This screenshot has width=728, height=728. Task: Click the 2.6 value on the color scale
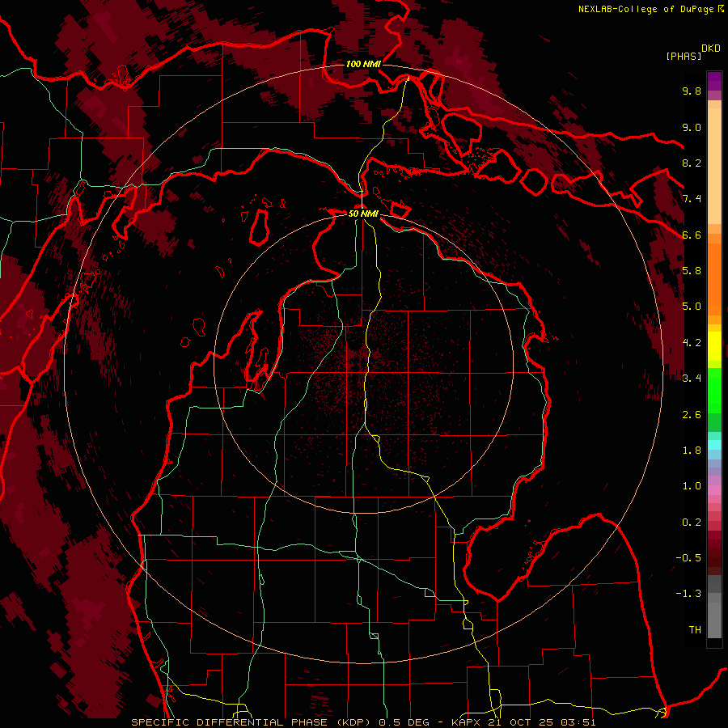692,415
